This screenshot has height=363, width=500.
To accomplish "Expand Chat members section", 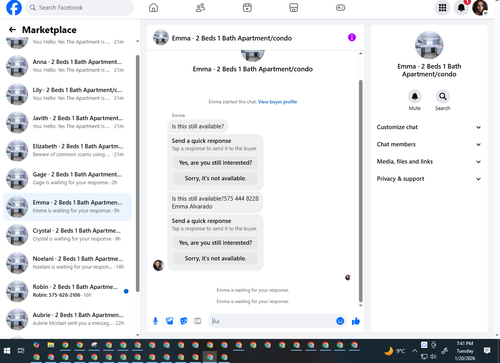I will coord(429,144).
